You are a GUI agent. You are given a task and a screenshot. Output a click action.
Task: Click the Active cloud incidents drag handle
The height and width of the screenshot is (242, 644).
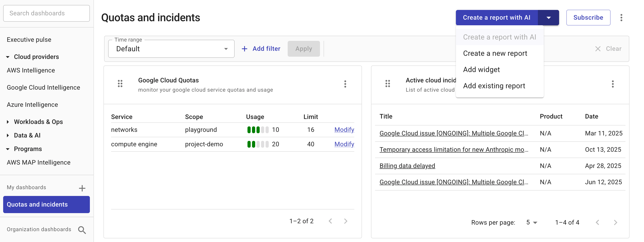click(x=387, y=84)
